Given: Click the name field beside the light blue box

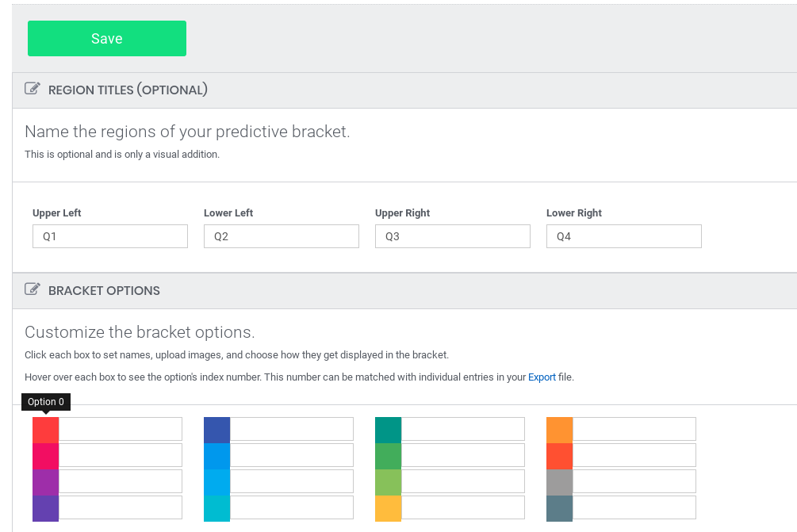Looking at the screenshot, I should 292,482.
